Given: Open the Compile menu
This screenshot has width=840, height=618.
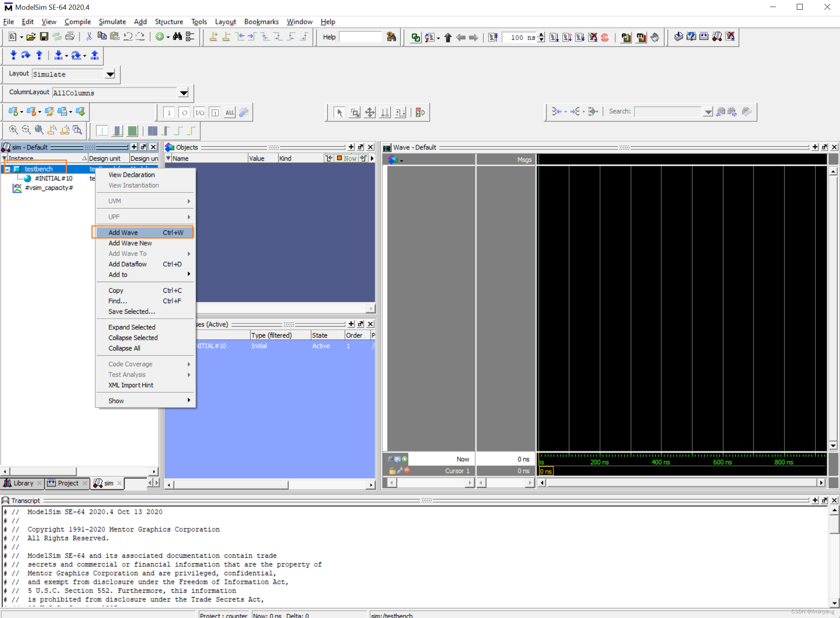Looking at the screenshot, I should (x=77, y=22).
